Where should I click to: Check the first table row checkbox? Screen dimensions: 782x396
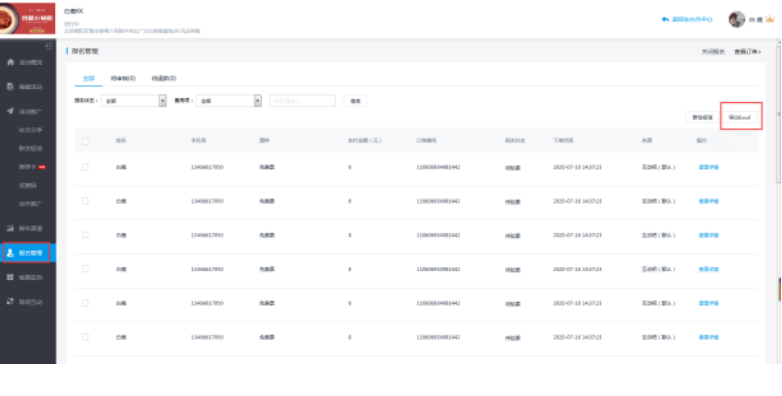[x=85, y=167]
